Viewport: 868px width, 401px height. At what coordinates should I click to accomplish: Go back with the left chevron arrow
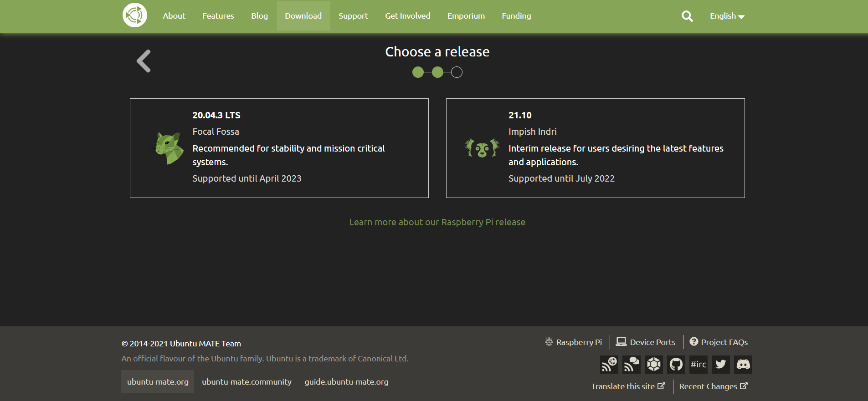pyautogui.click(x=144, y=61)
